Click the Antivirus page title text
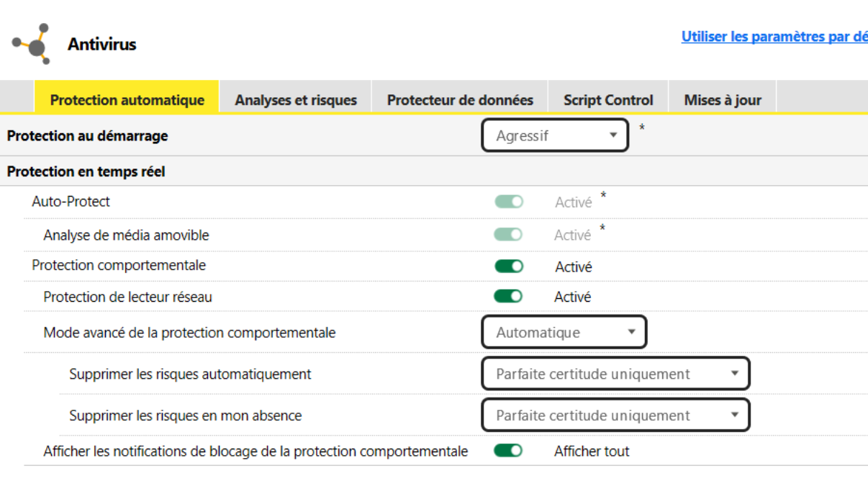Screen dimensions: 868x489 pyautogui.click(x=101, y=45)
